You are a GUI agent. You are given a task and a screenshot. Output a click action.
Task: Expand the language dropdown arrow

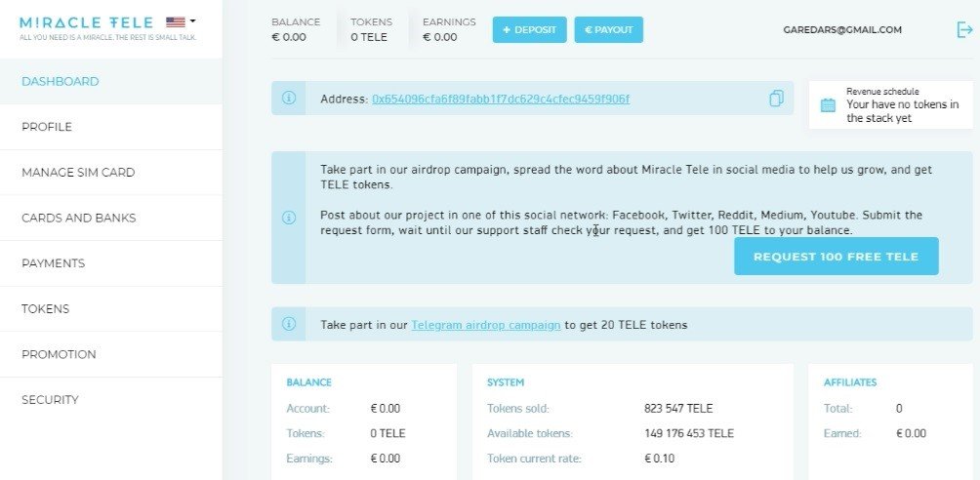192,21
